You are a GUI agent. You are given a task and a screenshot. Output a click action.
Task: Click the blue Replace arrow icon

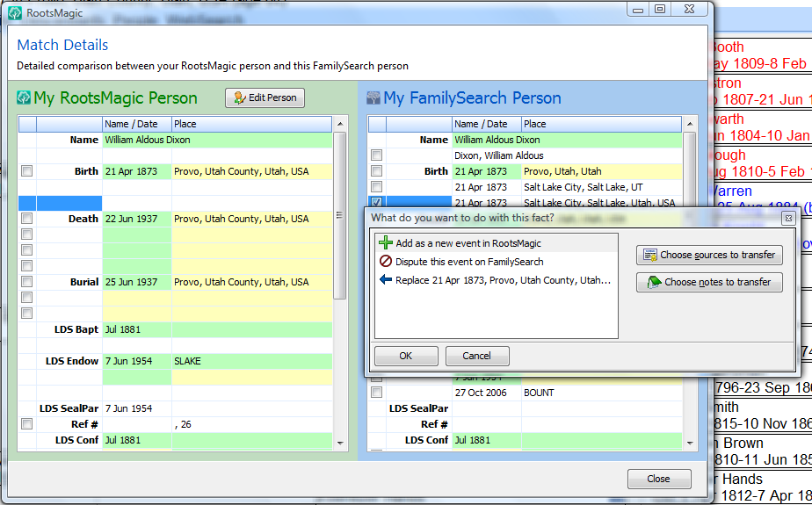point(386,280)
